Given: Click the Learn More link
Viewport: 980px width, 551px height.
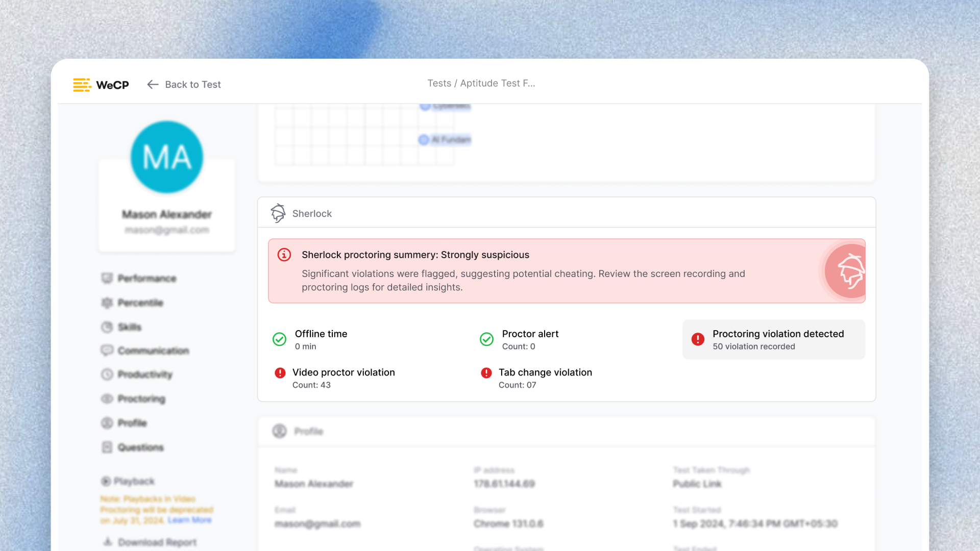Looking at the screenshot, I should coord(189,520).
